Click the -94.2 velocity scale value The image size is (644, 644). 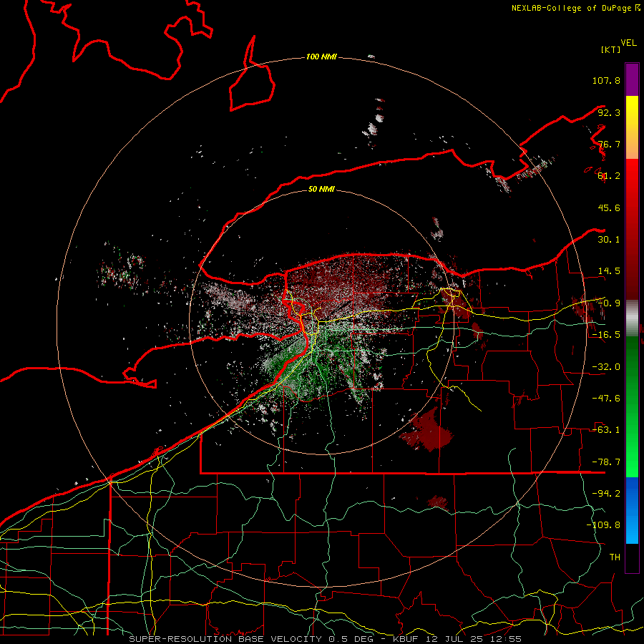pos(606,494)
